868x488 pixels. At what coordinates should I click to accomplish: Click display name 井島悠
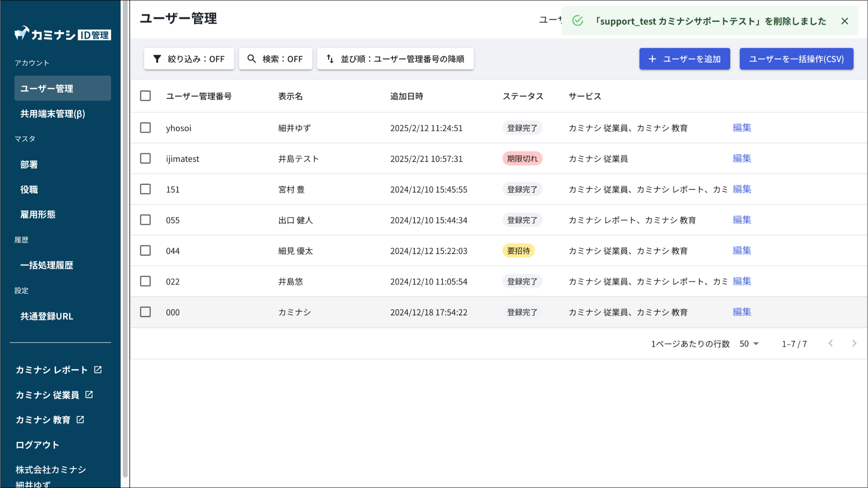click(290, 282)
